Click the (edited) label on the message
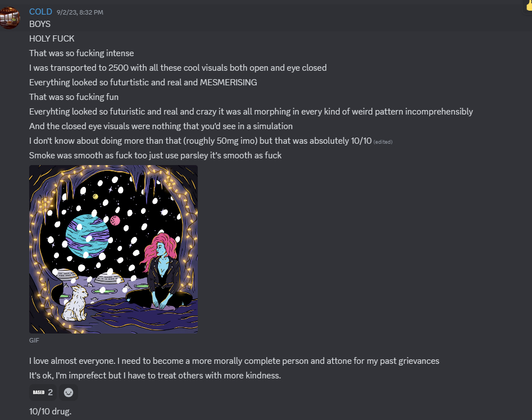Image resolution: width=532 pixels, height=420 pixels. pyautogui.click(x=383, y=142)
